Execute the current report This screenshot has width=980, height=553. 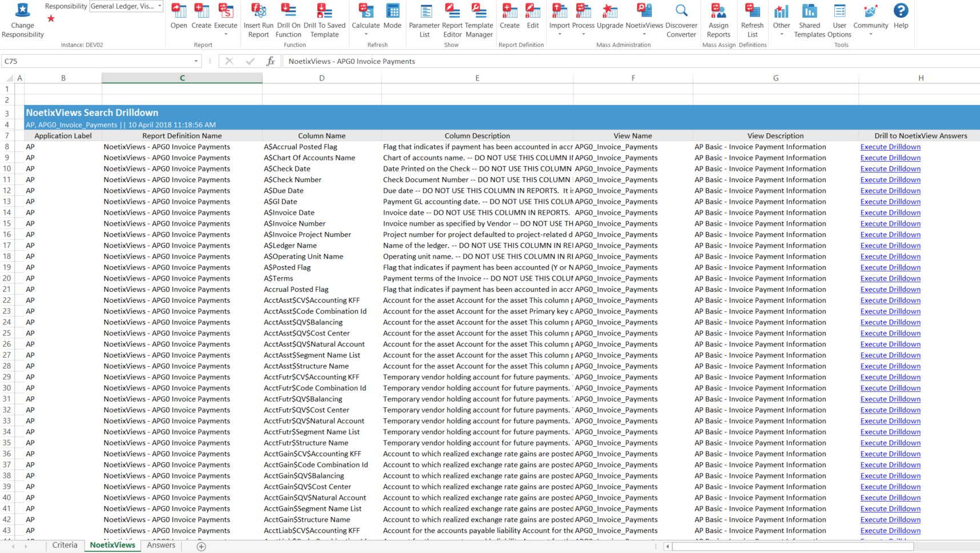point(226,17)
